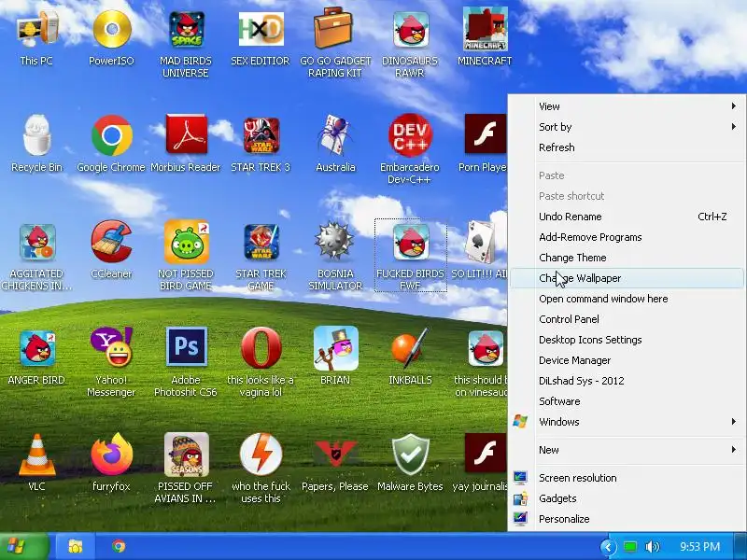Image resolution: width=747 pixels, height=560 pixels.
Task: Open Control Panel from the context menu
Action: pos(627,319)
